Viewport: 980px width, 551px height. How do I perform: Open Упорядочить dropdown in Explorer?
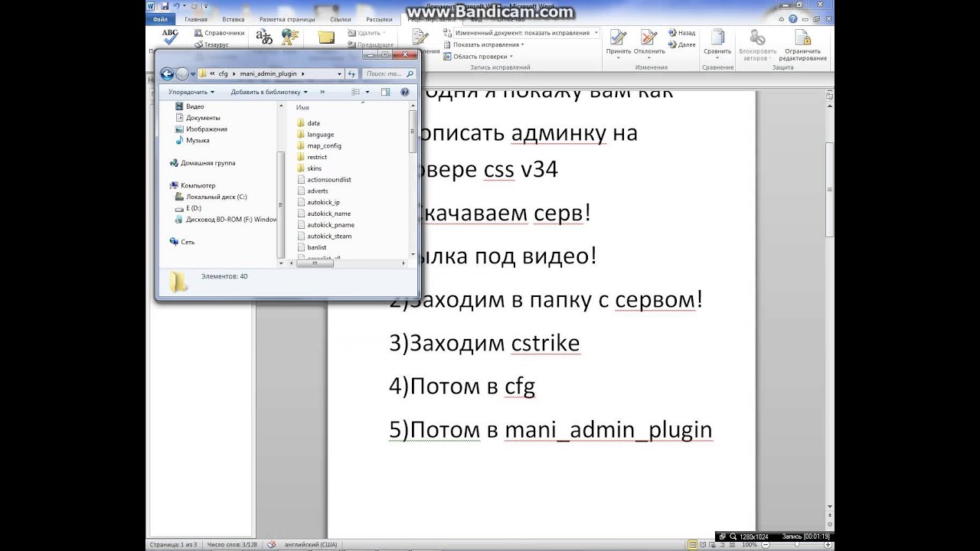191,92
